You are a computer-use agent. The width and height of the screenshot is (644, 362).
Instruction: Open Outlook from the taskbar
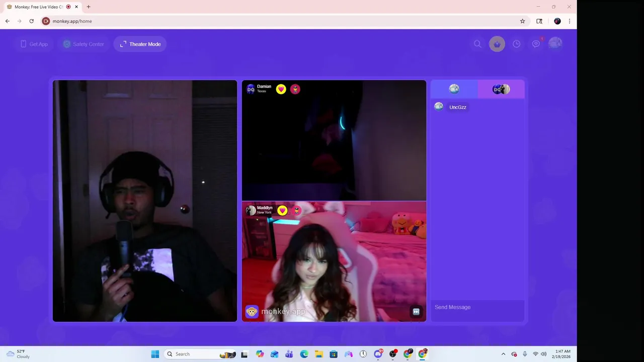click(274, 354)
